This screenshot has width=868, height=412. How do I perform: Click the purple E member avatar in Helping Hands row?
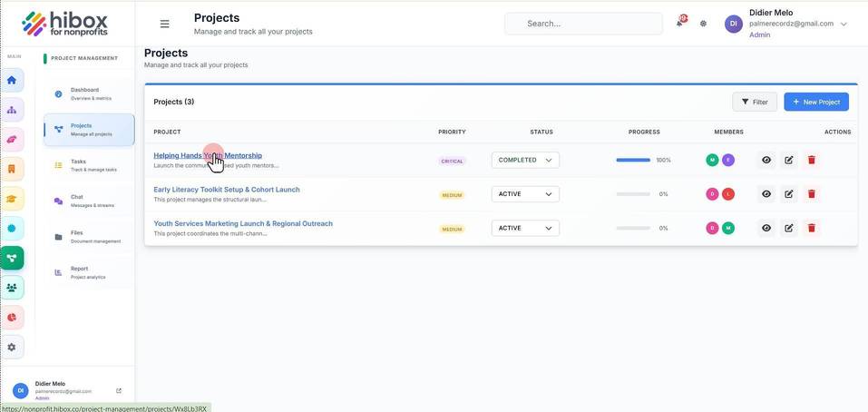pos(728,160)
